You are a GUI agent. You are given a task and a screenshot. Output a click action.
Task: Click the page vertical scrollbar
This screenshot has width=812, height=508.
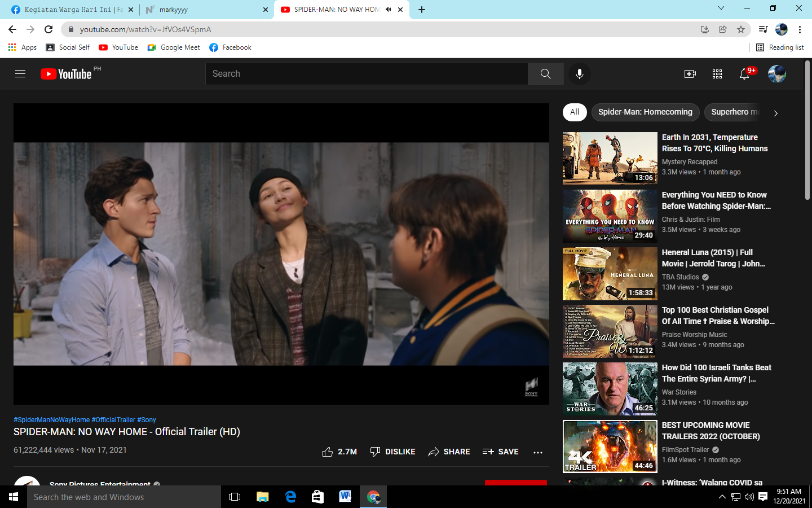pos(807,130)
